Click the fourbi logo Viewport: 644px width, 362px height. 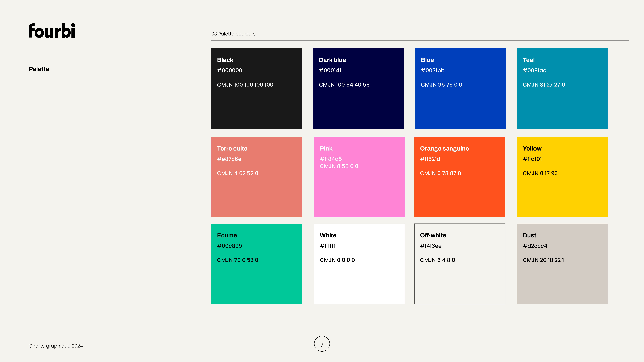52,31
